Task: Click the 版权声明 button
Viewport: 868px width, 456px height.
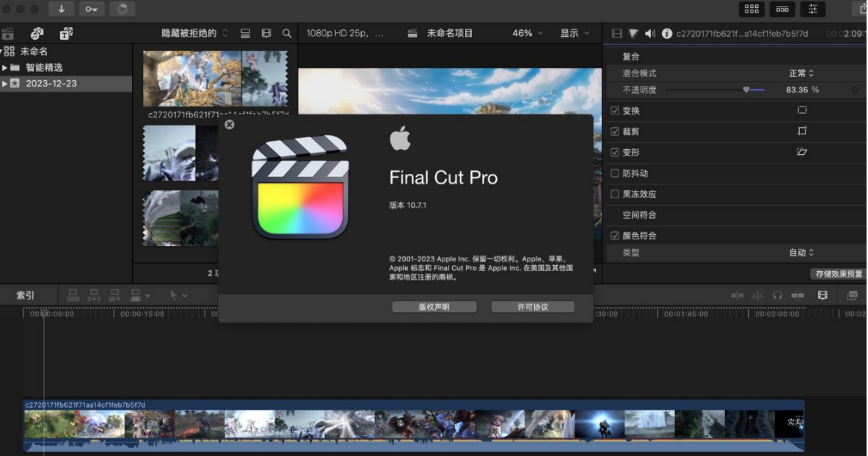Action: pyautogui.click(x=434, y=307)
